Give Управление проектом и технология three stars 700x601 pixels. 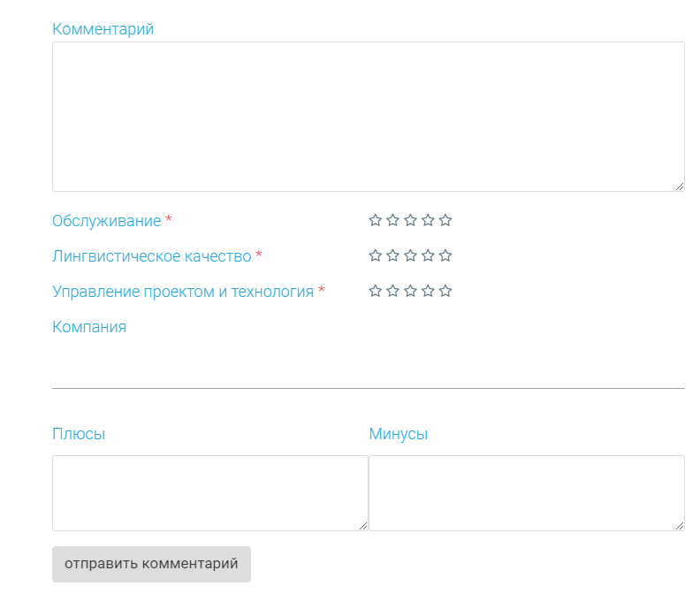click(x=410, y=291)
